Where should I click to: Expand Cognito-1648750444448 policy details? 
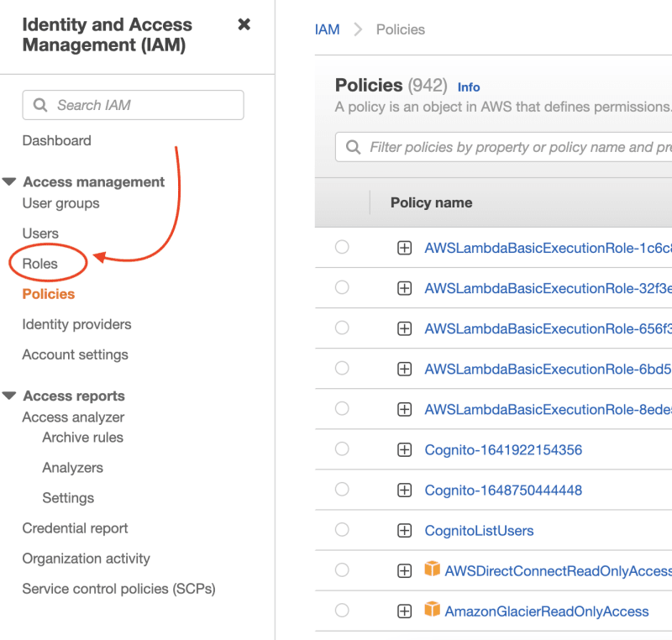[405, 490]
